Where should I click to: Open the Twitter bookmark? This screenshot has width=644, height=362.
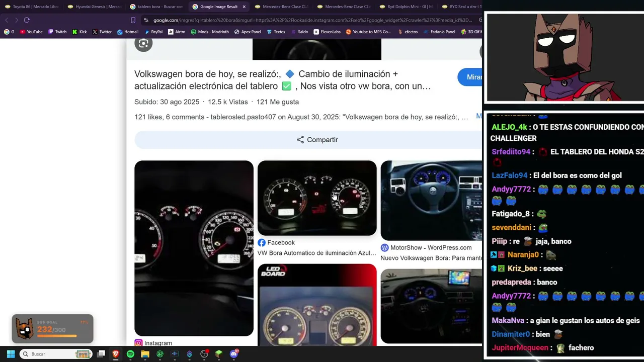coord(102,32)
